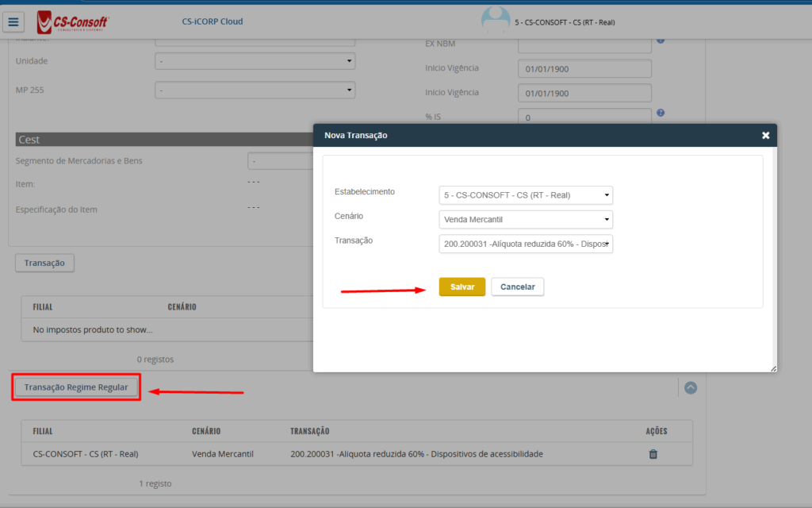Screen dimensions: 812x508
Task: Click the help icon beside % IS
Action: coord(660,114)
